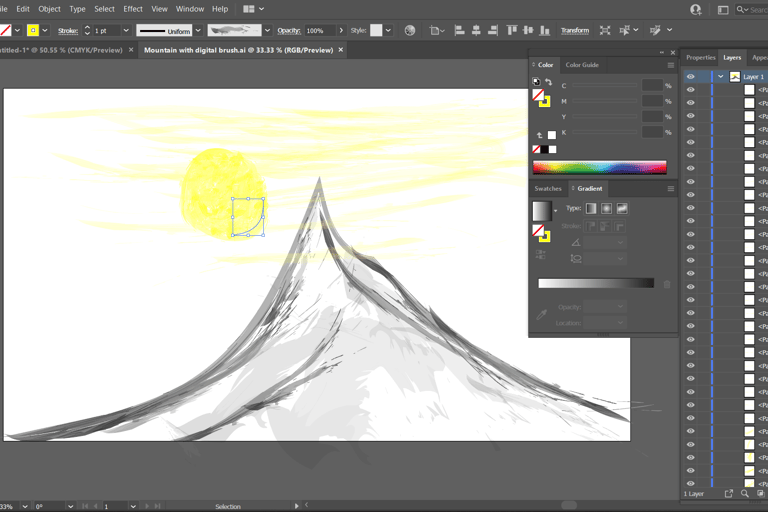Screen dimensions: 768x512
Task: Open the Object menu
Action: click(49, 9)
